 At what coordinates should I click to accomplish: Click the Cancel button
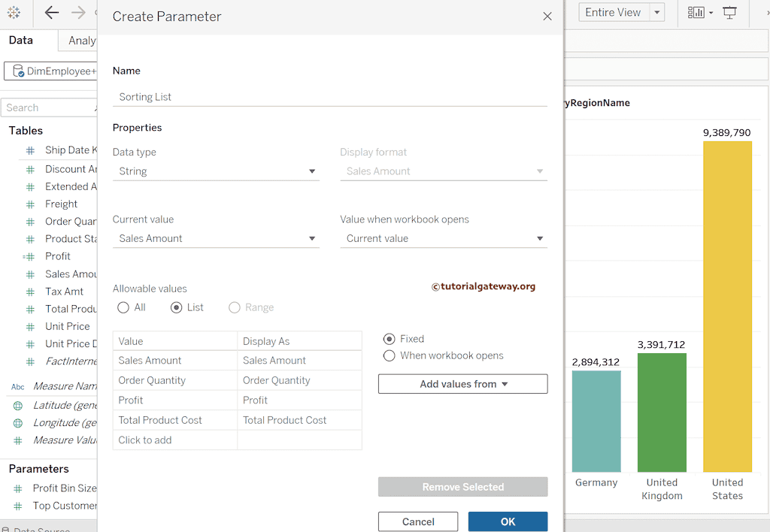pos(418,521)
